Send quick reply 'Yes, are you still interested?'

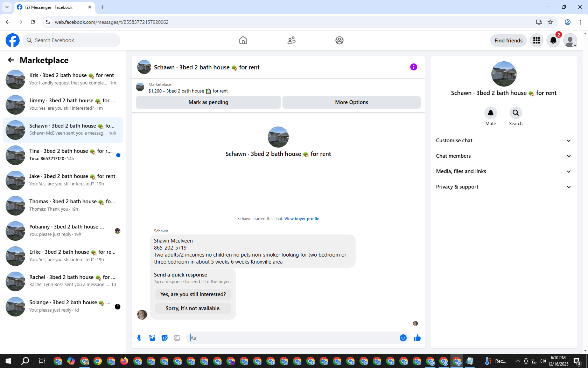(x=193, y=294)
